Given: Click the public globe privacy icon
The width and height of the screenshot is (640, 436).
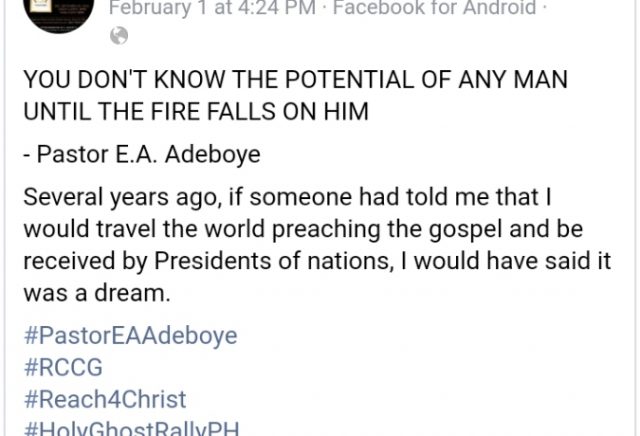Looking at the screenshot, I should pos(119,36).
